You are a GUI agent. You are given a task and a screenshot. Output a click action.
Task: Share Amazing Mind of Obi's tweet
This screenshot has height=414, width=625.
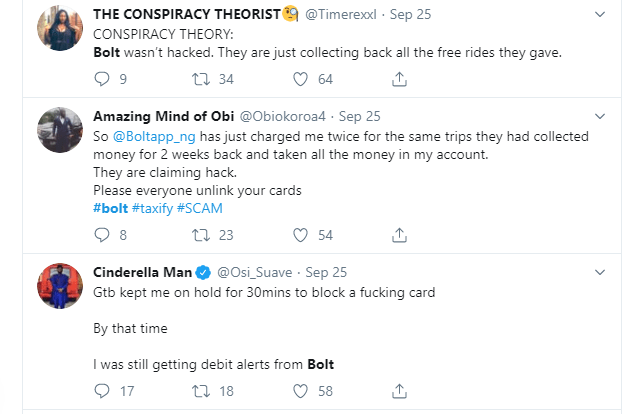point(399,235)
